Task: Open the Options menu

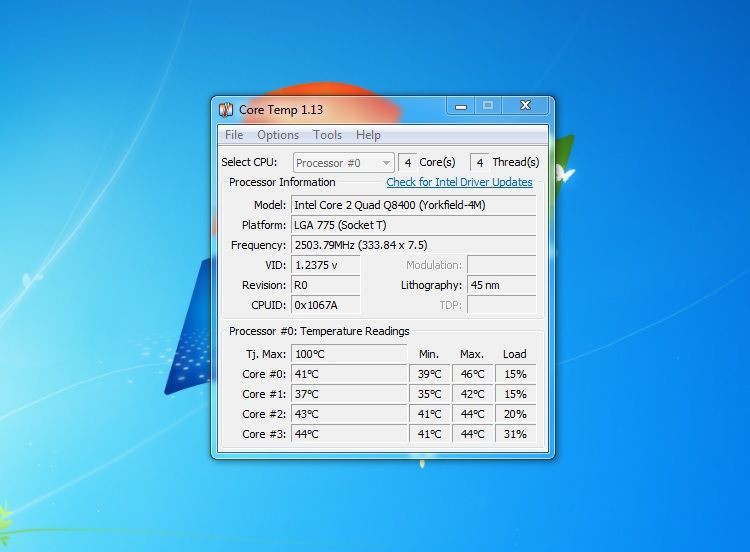Action: tap(278, 135)
